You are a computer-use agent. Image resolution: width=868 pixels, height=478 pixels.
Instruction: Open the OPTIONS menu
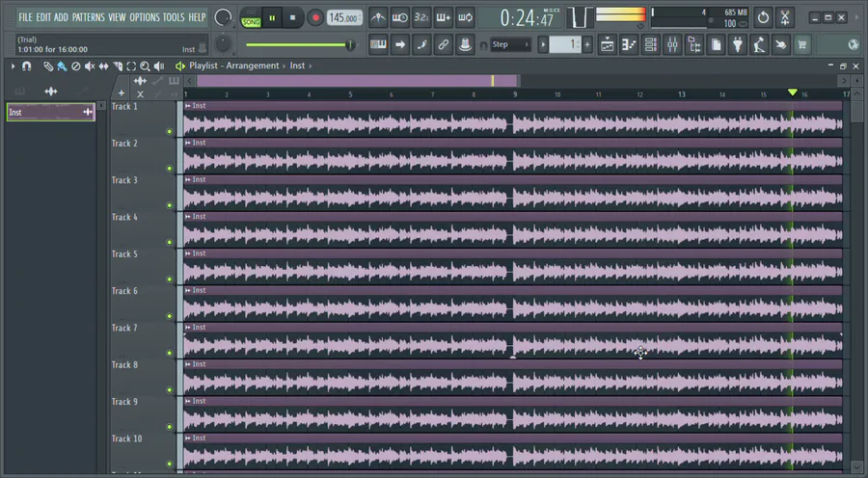[145, 17]
